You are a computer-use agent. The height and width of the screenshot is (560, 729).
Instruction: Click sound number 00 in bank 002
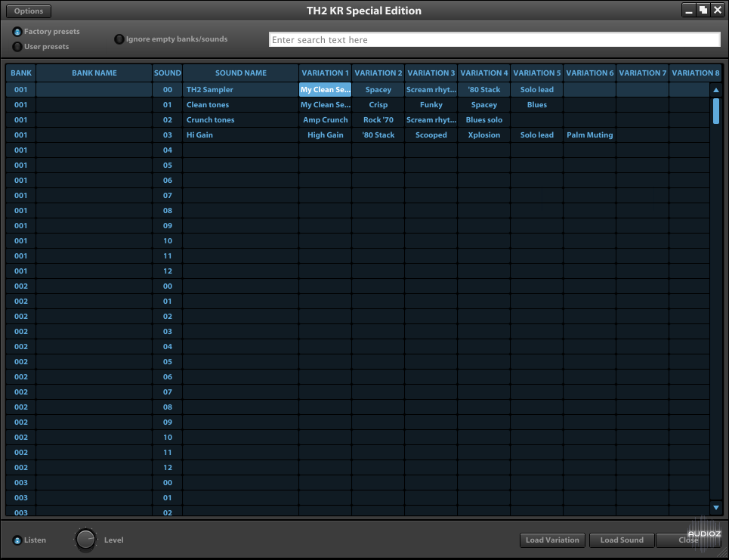pos(168,286)
